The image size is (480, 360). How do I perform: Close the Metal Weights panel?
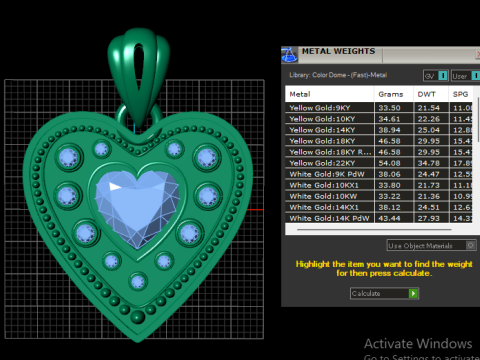[477, 54]
